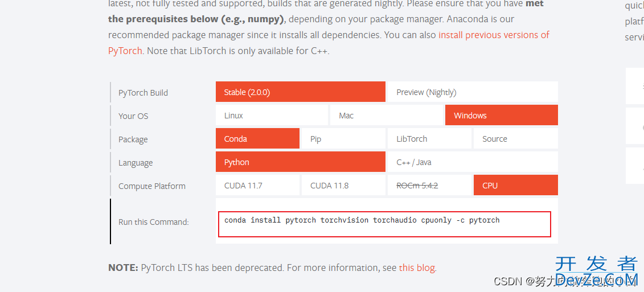Screen dimensions: 644x292
Task: Switch package to Pip
Action: pos(343,139)
